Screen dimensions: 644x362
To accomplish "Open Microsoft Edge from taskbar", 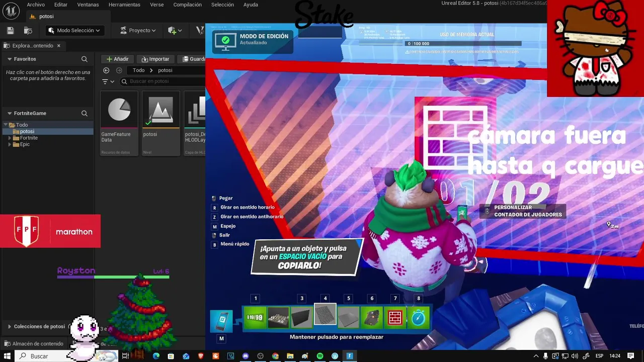I will (156, 356).
